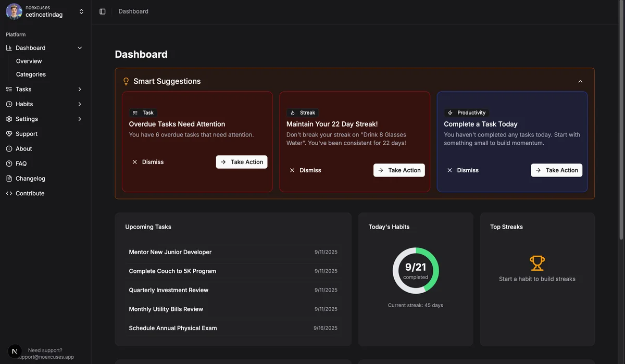Click the Contribute code brackets icon
Image resolution: width=625 pixels, height=364 pixels.
[x=9, y=193]
